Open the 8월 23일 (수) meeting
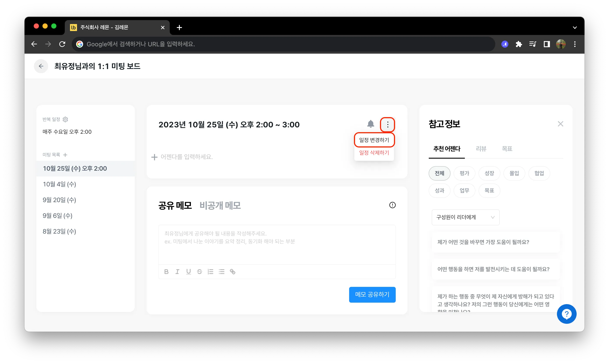 [x=86, y=232]
